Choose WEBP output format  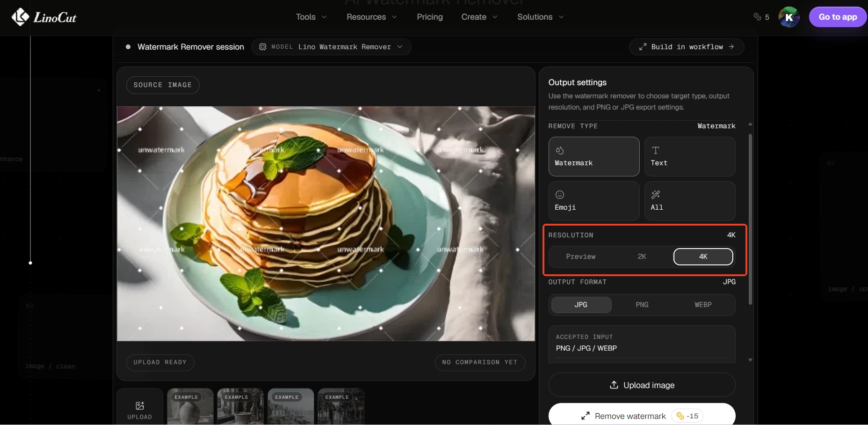point(703,305)
